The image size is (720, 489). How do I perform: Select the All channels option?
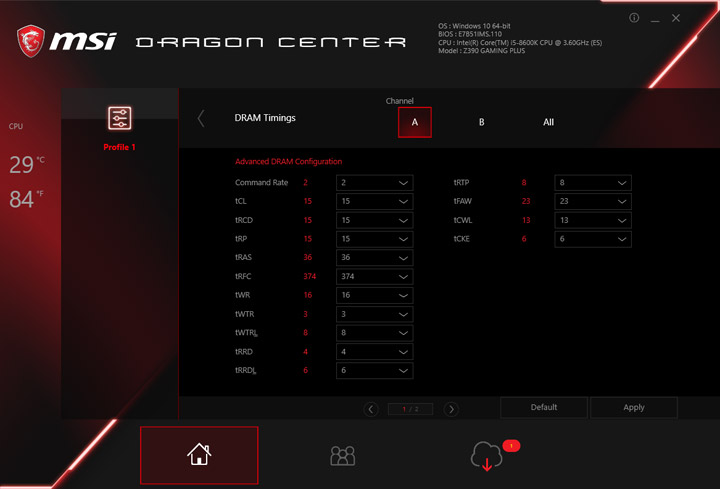(x=548, y=122)
